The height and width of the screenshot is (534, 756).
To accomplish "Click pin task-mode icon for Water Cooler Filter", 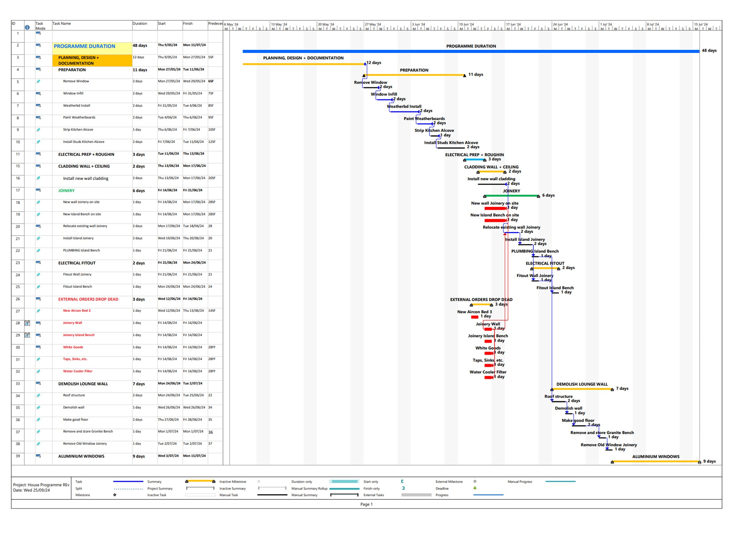I will [x=38, y=372].
